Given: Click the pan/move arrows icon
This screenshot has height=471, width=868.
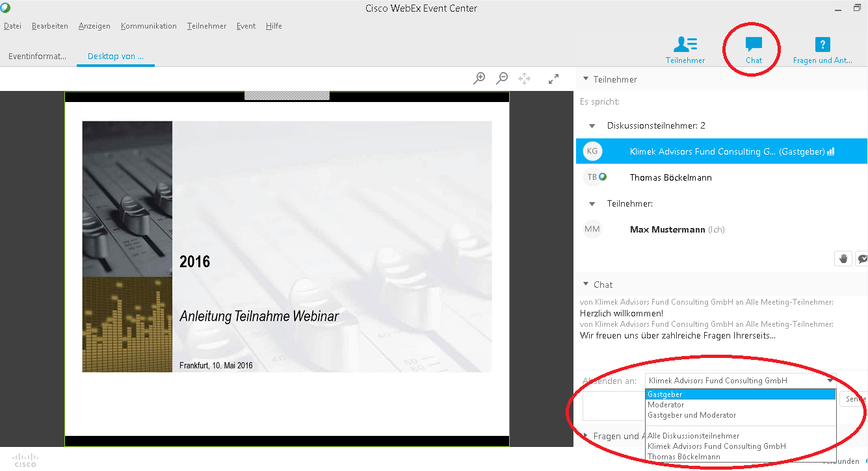Looking at the screenshot, I should [525, 79].
